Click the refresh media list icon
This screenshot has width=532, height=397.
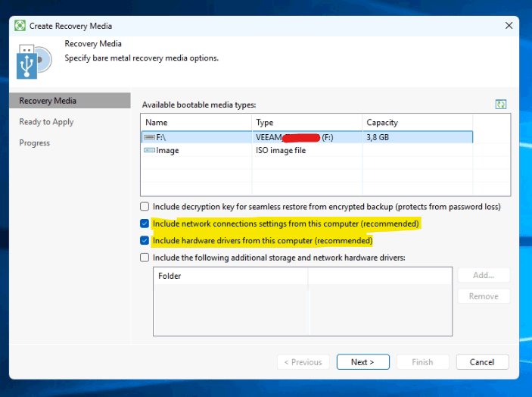pyautogui.click(x=500, y=105)
